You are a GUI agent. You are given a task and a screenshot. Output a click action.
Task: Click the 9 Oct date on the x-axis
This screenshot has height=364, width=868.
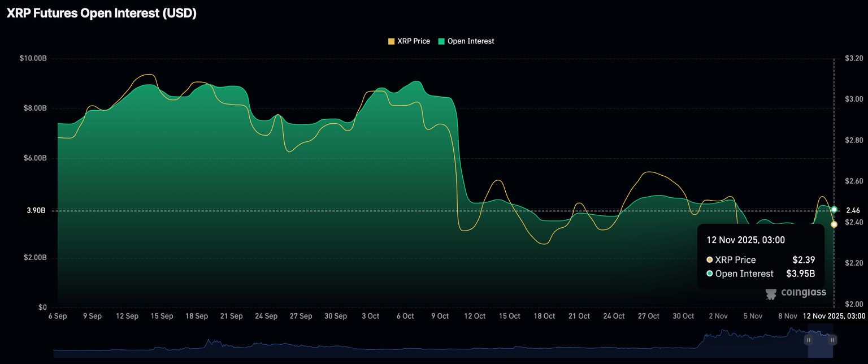pyautogui.click(x=440, y=316)
